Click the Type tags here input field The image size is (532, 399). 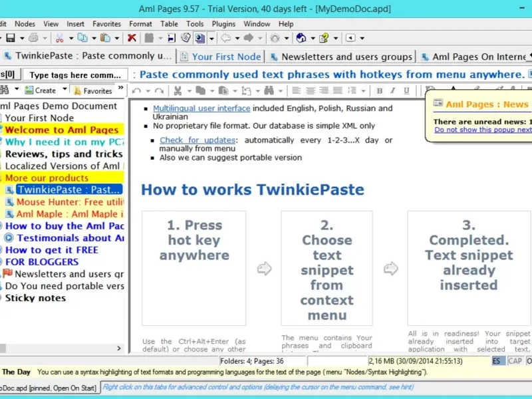(75, 75)
